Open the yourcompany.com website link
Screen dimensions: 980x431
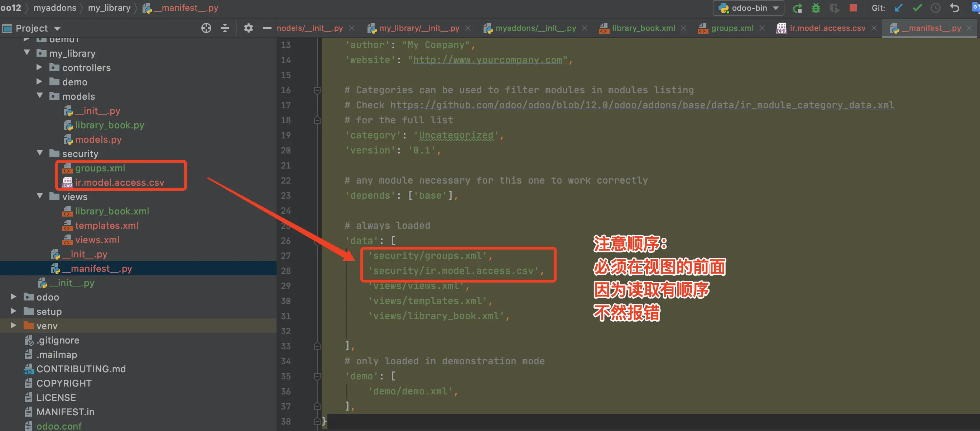click(487, 60)
